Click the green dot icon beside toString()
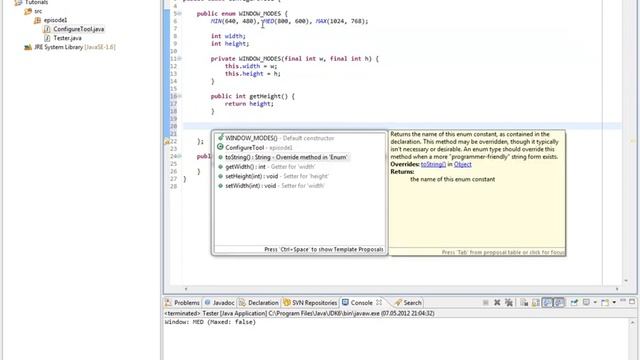 [x=220, y=157]
